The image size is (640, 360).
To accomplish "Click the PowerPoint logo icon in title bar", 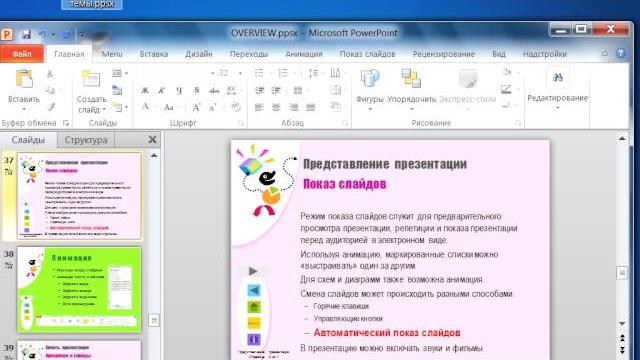I will point(7,34).
